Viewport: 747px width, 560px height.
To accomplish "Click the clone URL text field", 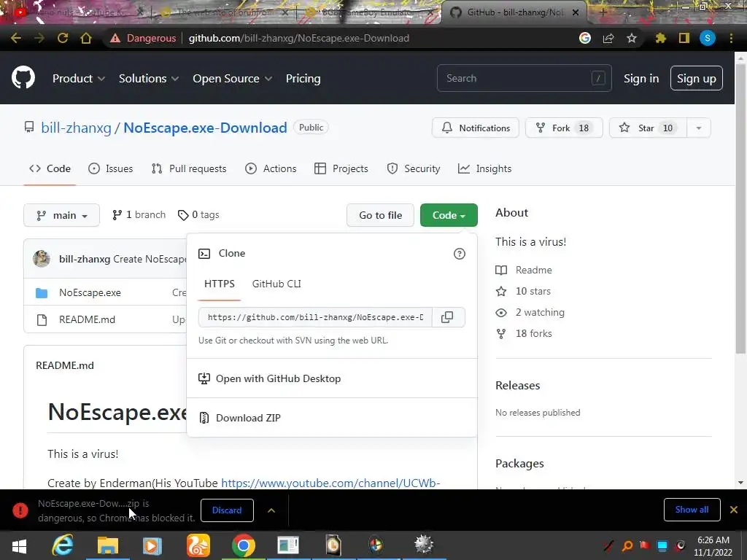I will click(x=315, y=317).
